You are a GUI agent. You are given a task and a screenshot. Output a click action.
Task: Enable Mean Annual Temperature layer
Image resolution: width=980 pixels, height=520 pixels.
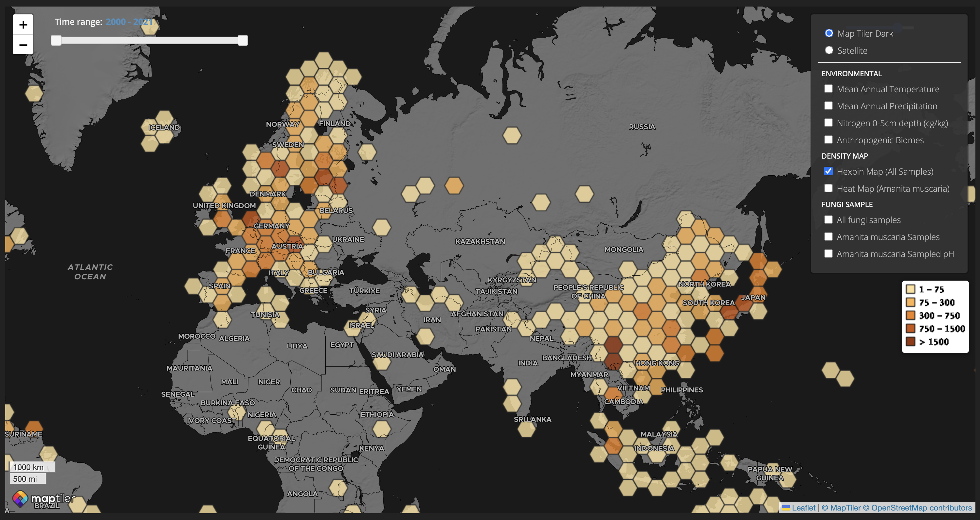pos(828,89)
